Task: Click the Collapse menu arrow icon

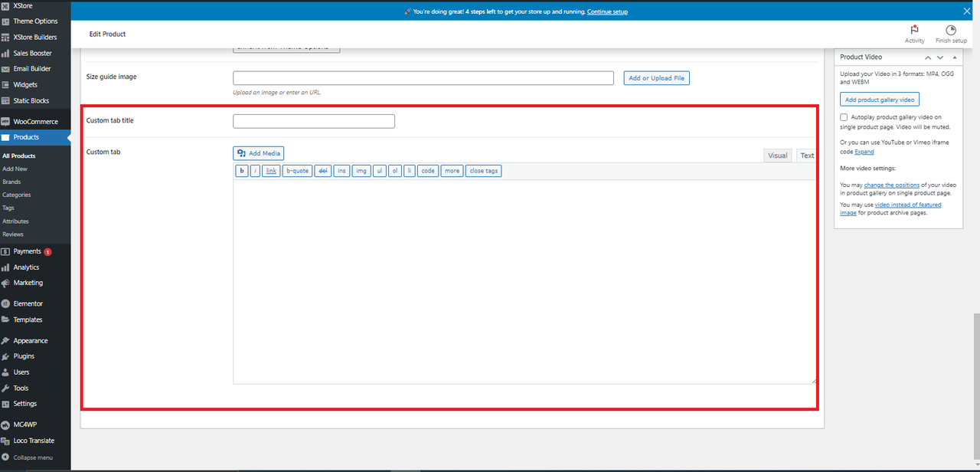Action: coord(5,457)
